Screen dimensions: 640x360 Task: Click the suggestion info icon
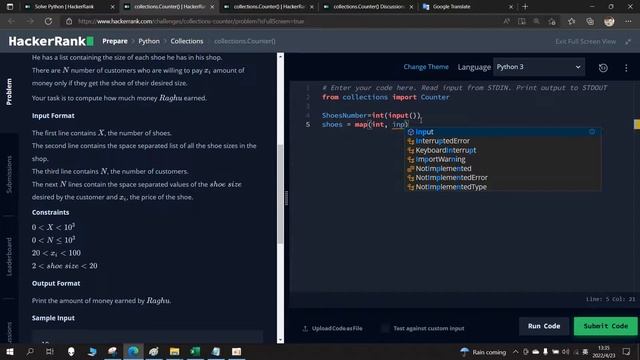[592, 132]
